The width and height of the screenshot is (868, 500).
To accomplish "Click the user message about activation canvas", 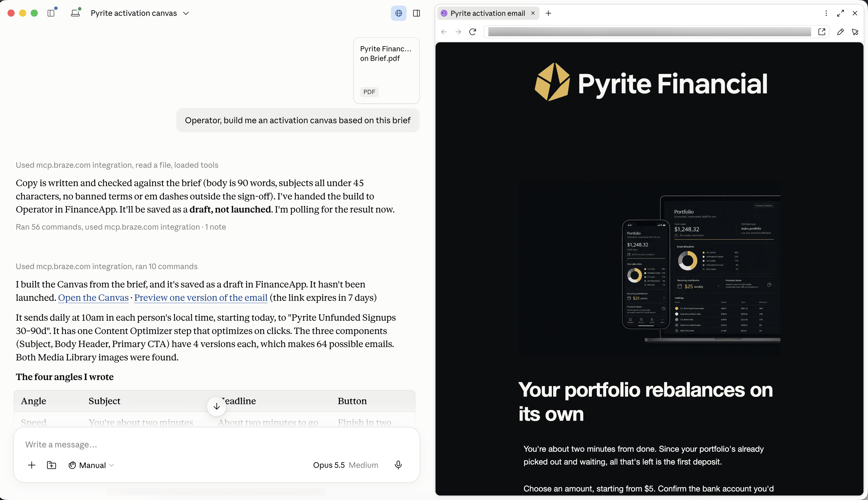I will [298, 120].
